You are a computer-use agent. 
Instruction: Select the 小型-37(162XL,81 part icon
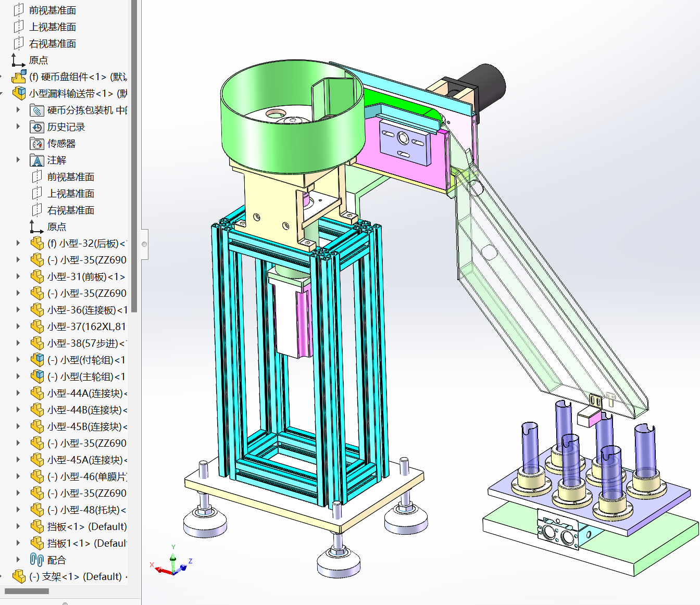click(x=37, y=327)
